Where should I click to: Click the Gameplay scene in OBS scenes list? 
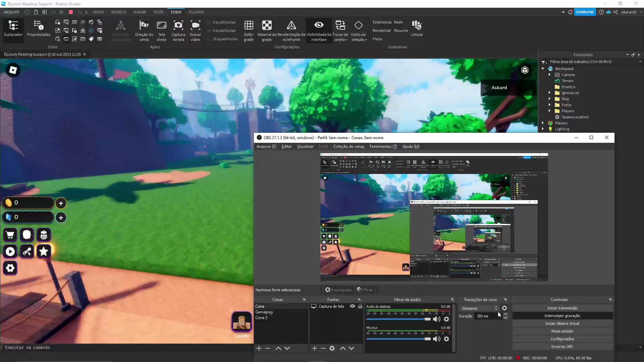(264, 312)
